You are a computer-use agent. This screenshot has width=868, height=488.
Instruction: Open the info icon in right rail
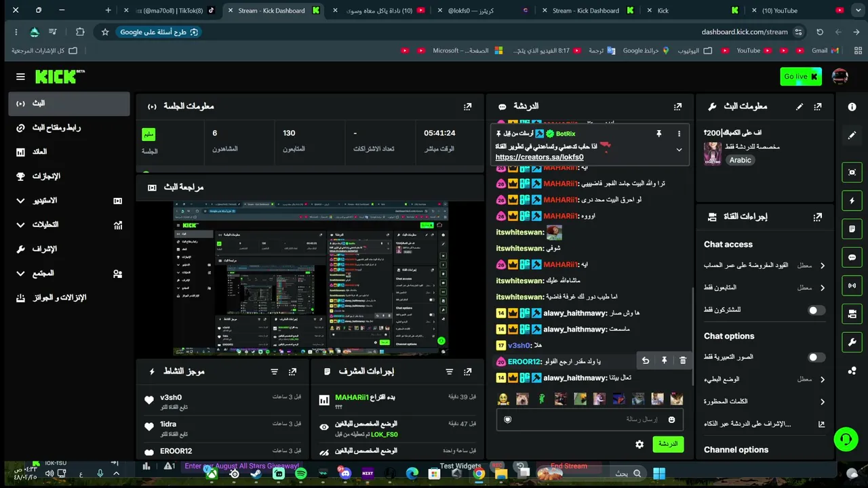pyautogui.click(x=852, y=106)
